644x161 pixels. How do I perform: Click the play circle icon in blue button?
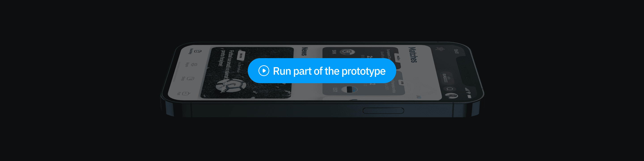[264, 71]
